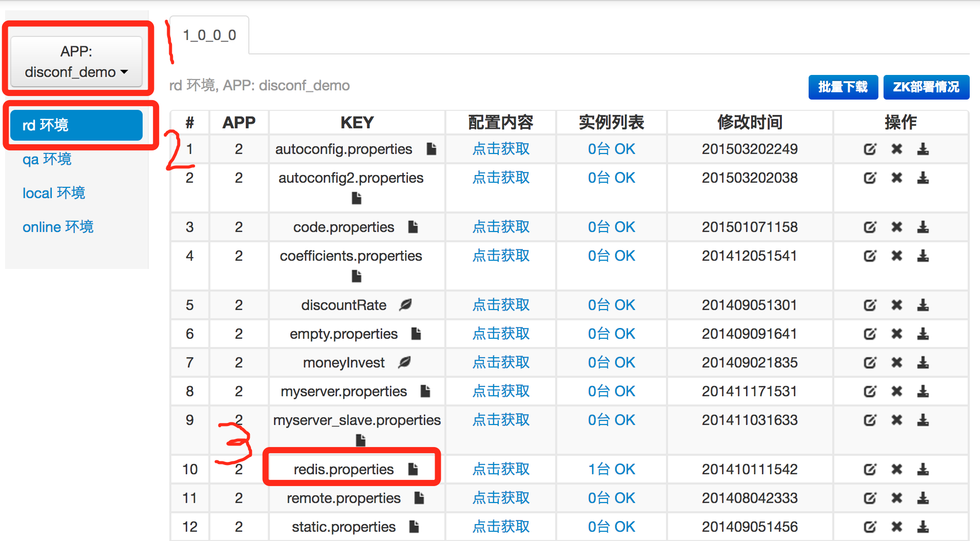
Task: Edit coefficients.properties config
Action: tap(870, 256)
